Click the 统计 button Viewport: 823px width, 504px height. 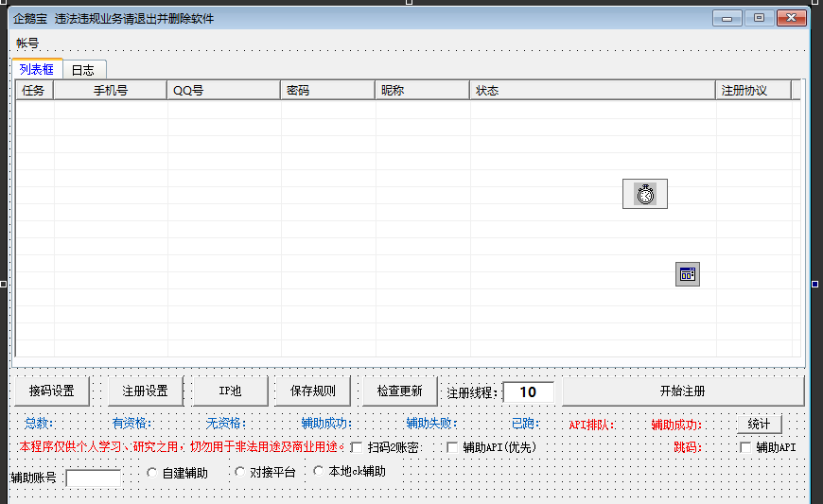(x=759, y=424)
